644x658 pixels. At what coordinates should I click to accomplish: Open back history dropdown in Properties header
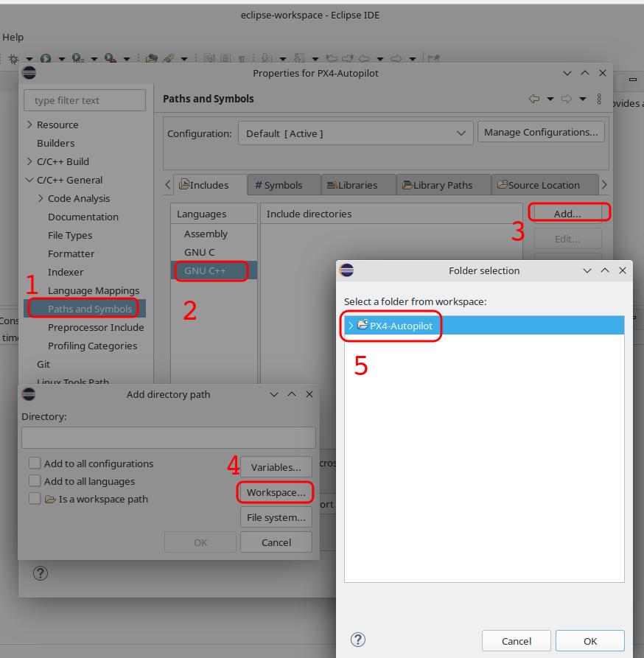coord(550,99)
